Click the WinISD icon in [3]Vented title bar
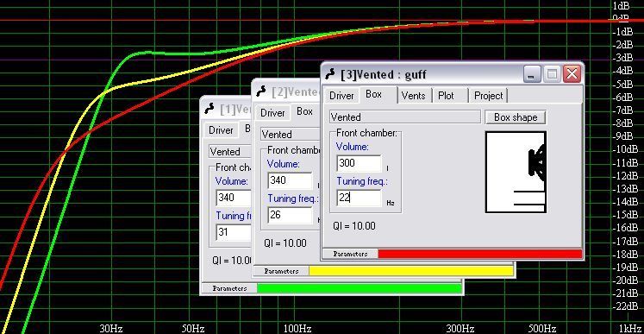This screenshot has height=334, width=644. tap(330, 74)
